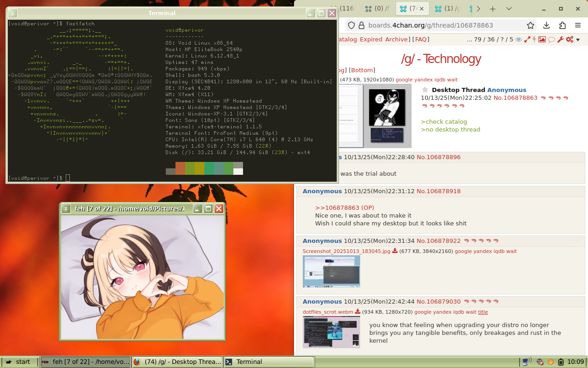Bookmark this page with the star
This screenshot has height=368, width=588.
pos(531,26)
